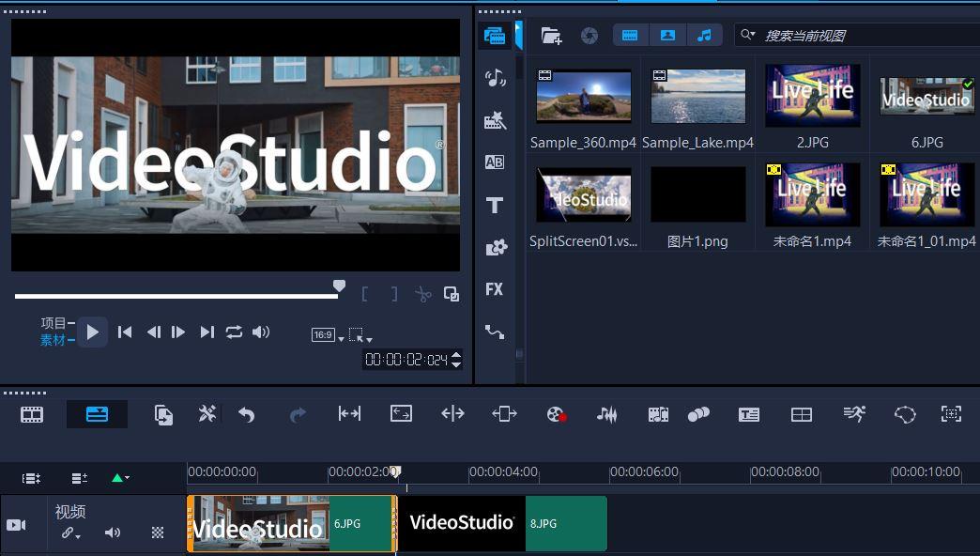The image size is (980, 556).
Task: Mute the video track speaker icon
Action: 113,533
